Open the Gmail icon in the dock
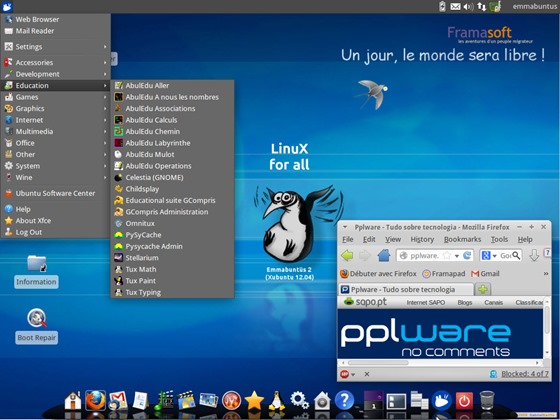This screenshot has width=560, height=420. click(118, 400)
